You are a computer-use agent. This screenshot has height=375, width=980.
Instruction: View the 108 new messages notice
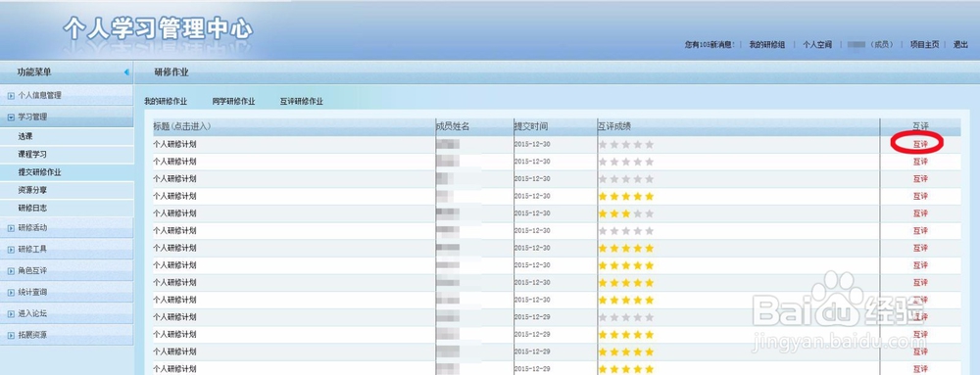pyautogui.click(x=710, y=45)
